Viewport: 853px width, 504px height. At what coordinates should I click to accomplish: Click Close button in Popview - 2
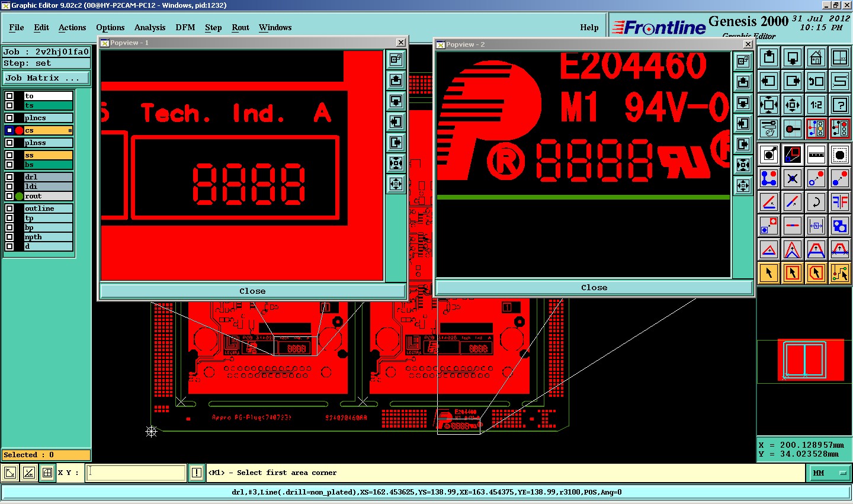[594, 287]
